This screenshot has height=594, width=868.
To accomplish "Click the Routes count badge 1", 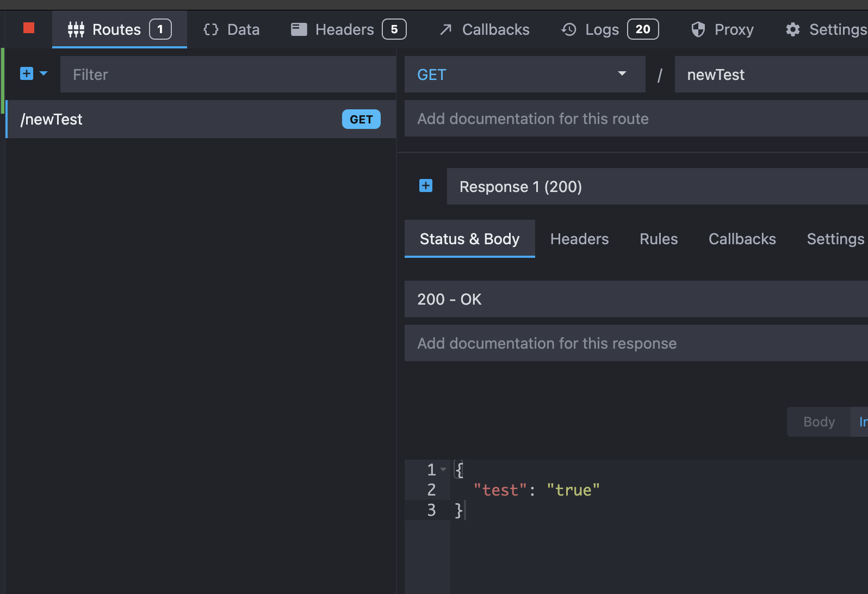I will [x=160, y=29].
